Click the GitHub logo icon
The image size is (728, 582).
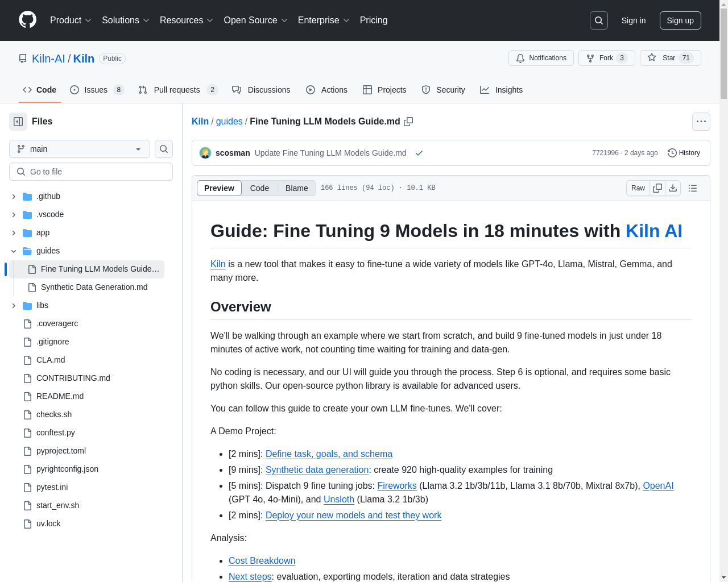pos(27,20)
